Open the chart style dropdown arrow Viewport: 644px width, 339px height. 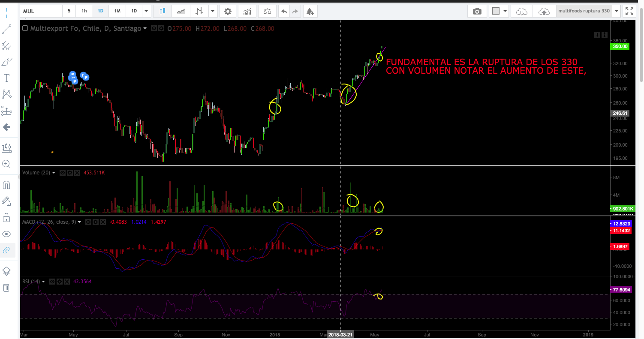tap(213, 11)
